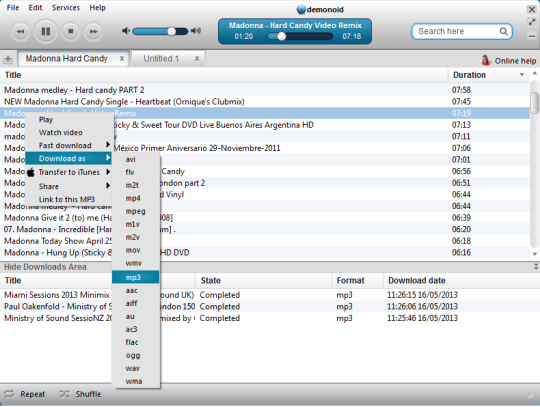
Task: Toggle Repeat mode
Action: [24, 394]
